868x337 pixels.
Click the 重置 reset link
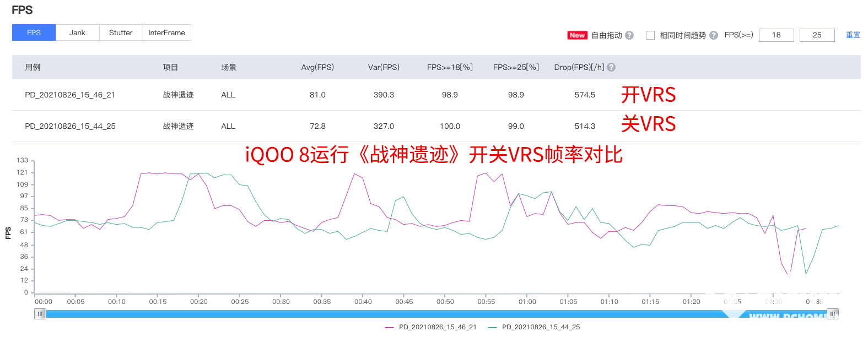[x=853, y=35]
